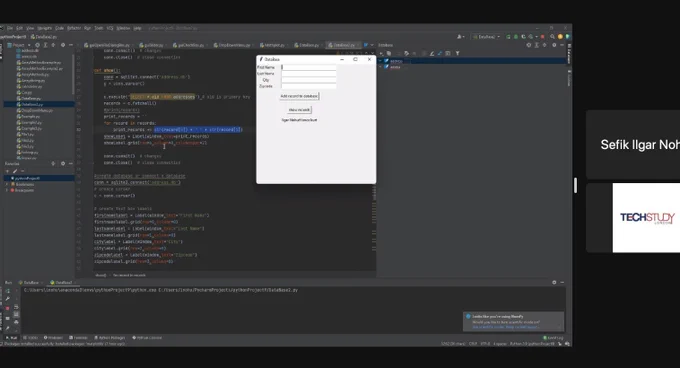Open the Edit menu
Screen dimensions: 680x368
[19, 28]
